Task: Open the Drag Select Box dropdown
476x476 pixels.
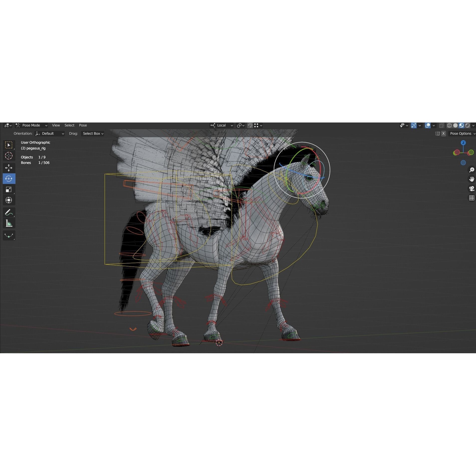Action: tap(92, 133)
